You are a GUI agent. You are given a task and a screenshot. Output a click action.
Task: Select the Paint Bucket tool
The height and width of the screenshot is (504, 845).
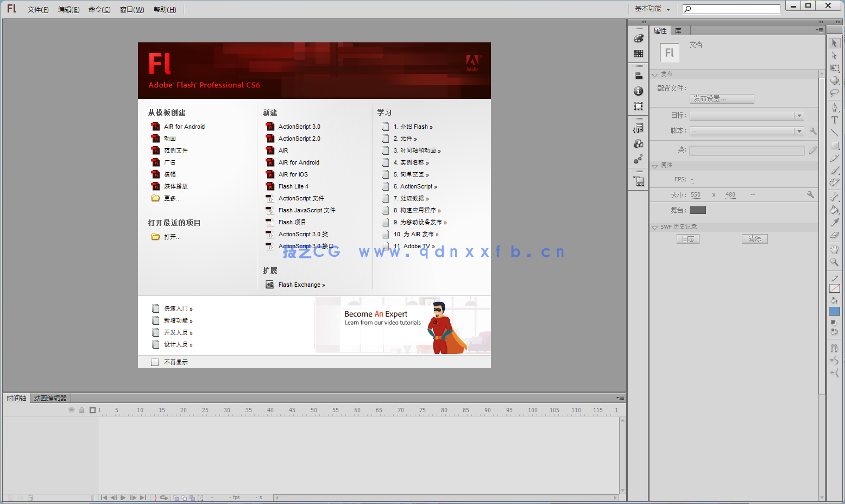[x=835, y=209]
